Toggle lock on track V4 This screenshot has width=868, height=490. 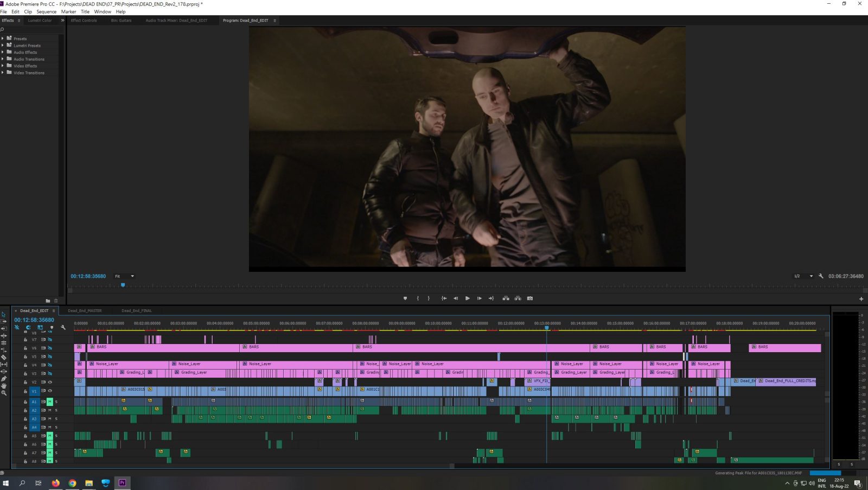click(x=25, y=365)
